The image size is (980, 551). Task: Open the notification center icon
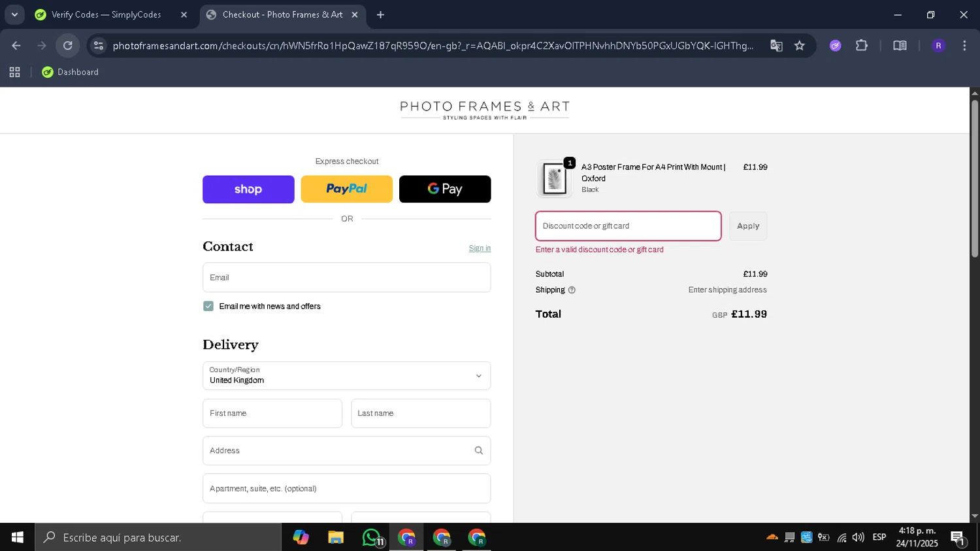coord(958,537)
